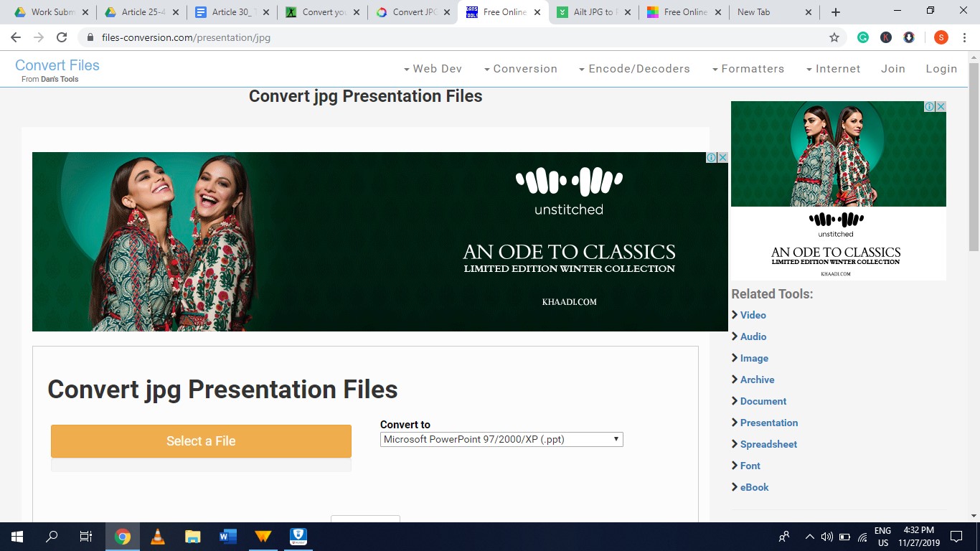
Task: Open the Encode/Decoders dropdown menu
Action: tap(634, 69)
